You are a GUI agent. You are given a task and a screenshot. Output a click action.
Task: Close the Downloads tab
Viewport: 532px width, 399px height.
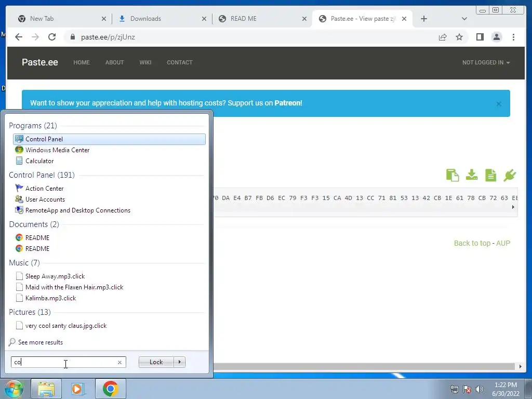coord(204,19)
